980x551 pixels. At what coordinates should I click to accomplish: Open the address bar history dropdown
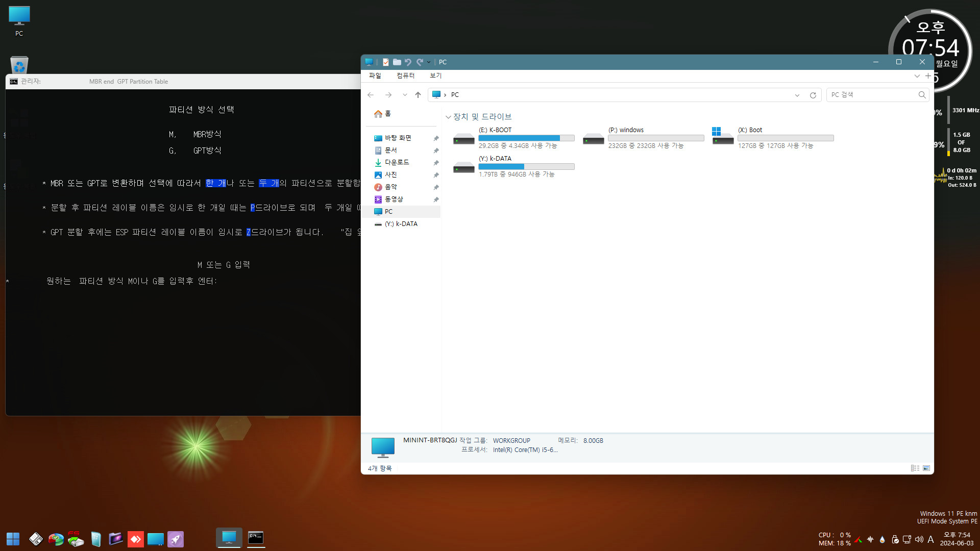click(797, 95)
